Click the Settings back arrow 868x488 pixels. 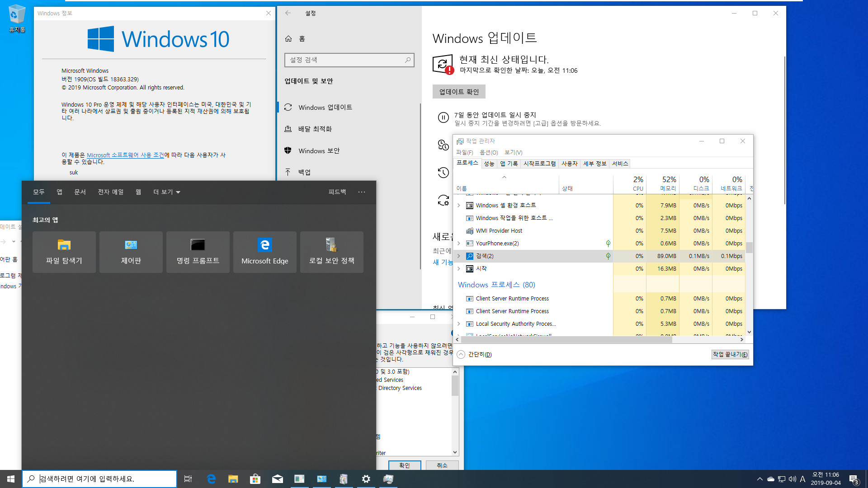(x=288, y=13)
